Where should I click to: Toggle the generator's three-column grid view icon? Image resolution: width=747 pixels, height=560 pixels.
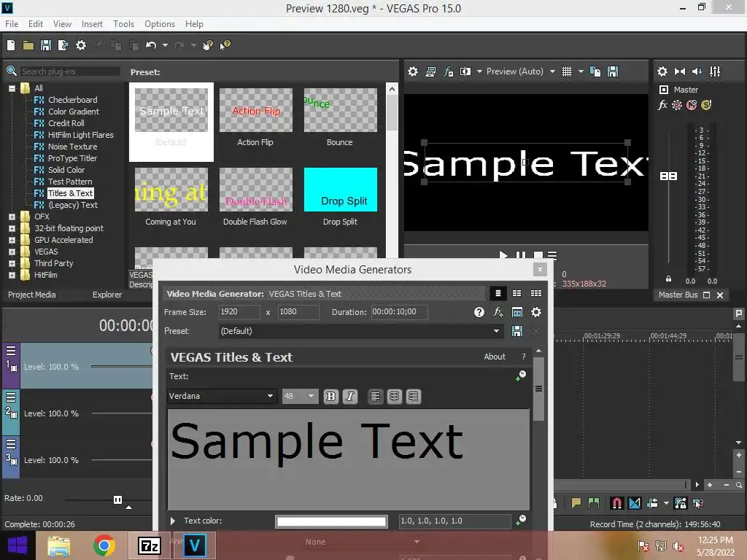[x=536, y=293]
